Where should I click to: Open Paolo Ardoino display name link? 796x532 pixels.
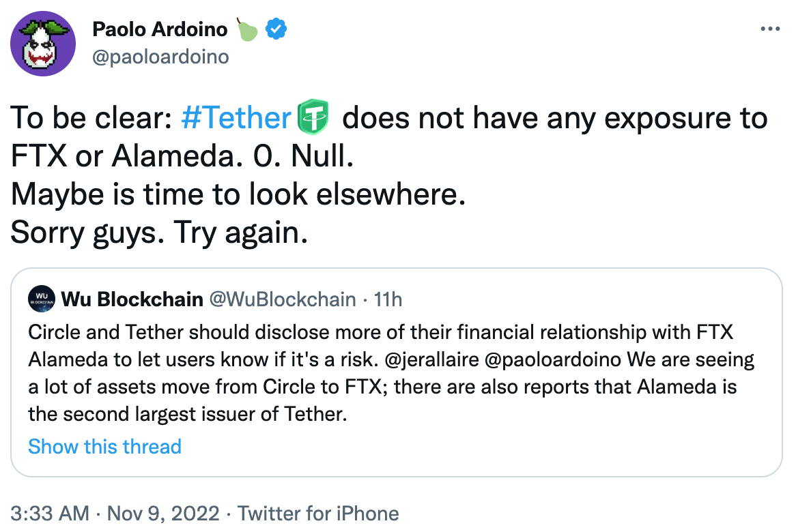coord(161,29)
